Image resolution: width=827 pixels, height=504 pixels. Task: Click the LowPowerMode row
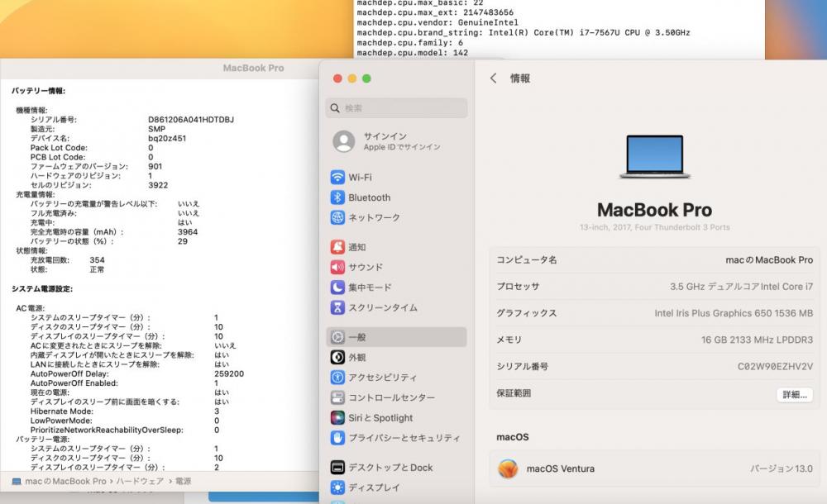(x=125, y=421)
